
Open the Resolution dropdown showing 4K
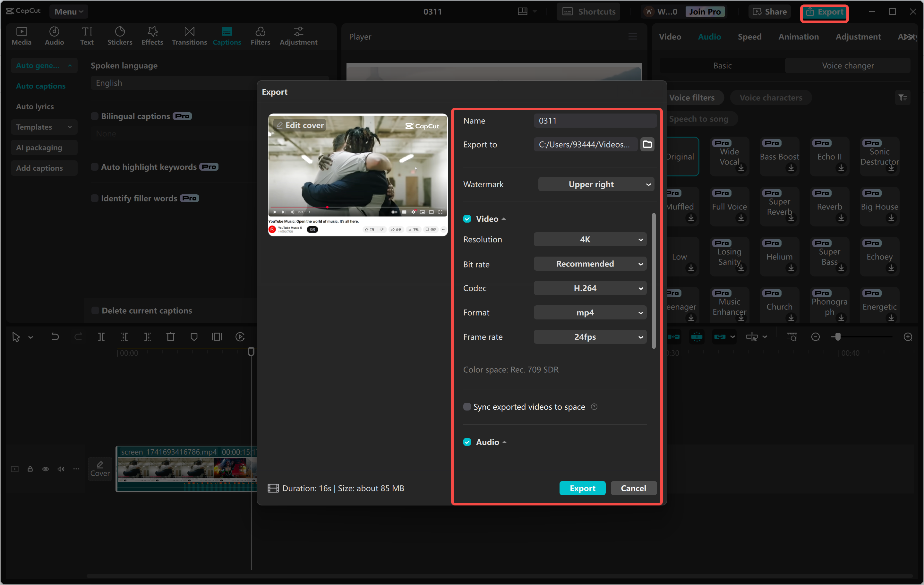590,239
